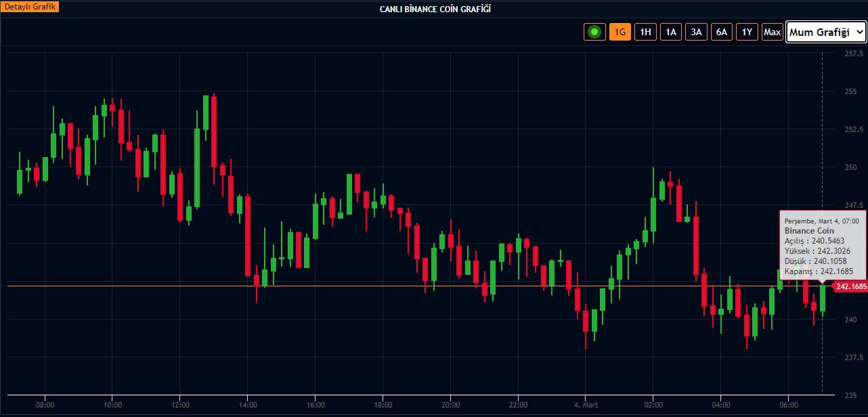Show the Max time range

(x=772, y=32)
